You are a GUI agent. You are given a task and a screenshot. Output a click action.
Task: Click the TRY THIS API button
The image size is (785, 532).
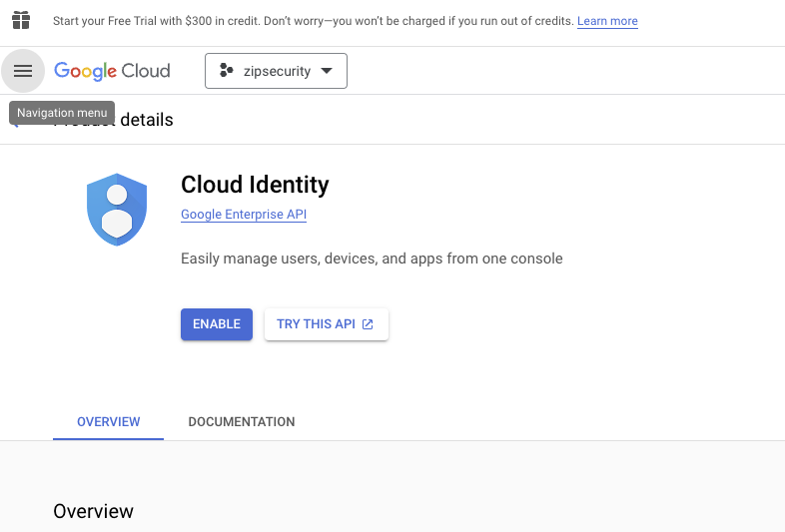327,324
